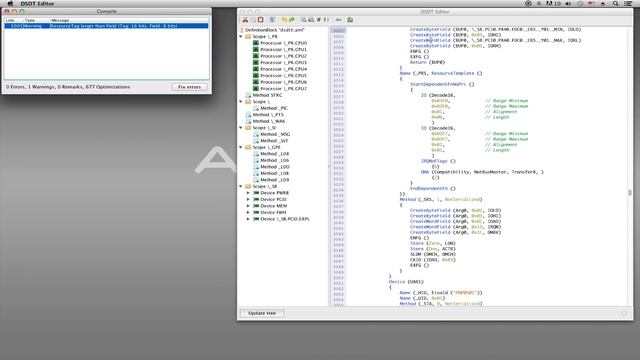Open the DSDT Editor application menu
The width and height of the screenshot is (640, 360).
coord(37,4)
